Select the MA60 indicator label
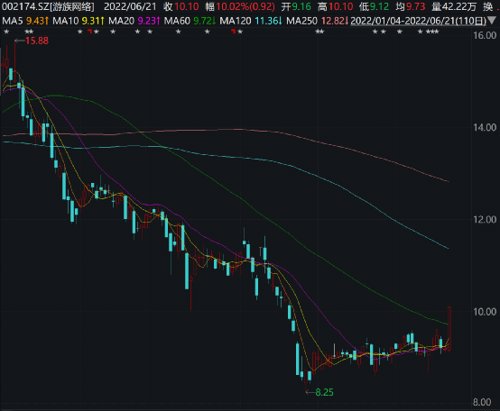The image size is (500, 411). [x=178, y=21]
